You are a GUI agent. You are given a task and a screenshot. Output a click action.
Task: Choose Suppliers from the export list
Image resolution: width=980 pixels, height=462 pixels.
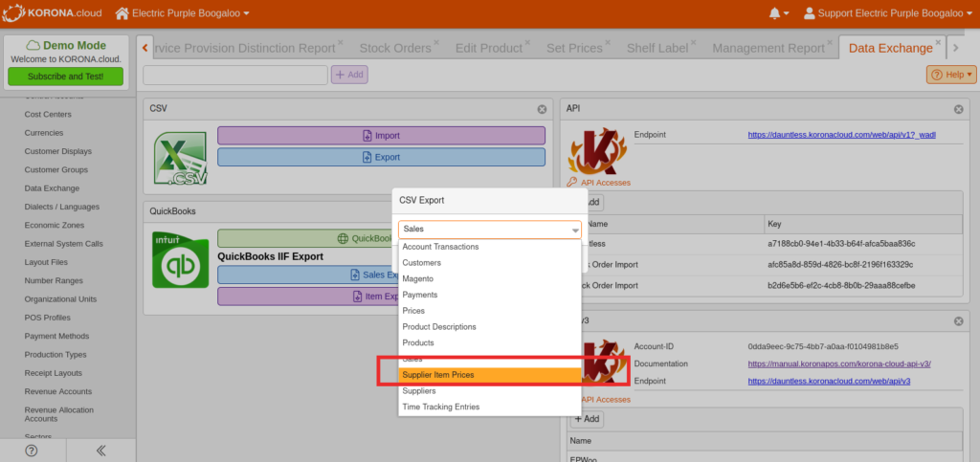489,391
